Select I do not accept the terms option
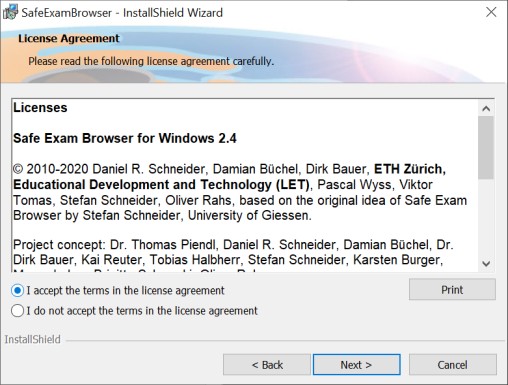This screenshot has width=508, height=385. [x=17, y=311]
